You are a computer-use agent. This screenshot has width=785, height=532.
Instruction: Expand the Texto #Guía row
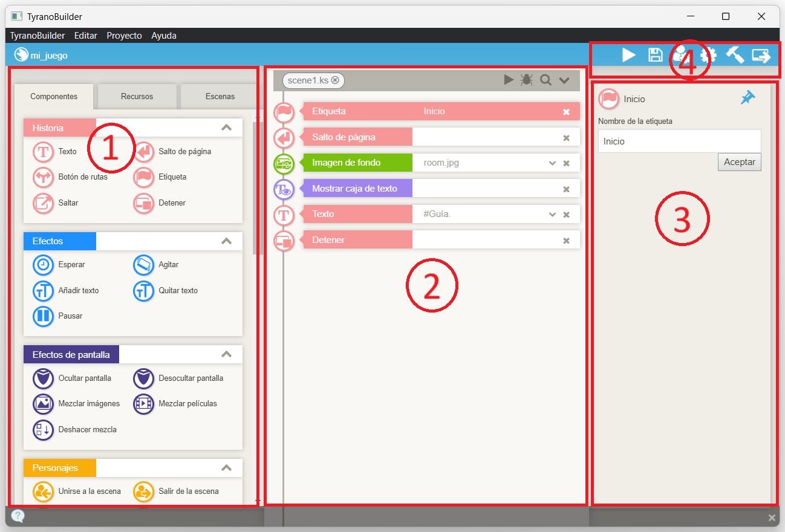point(552,215)
